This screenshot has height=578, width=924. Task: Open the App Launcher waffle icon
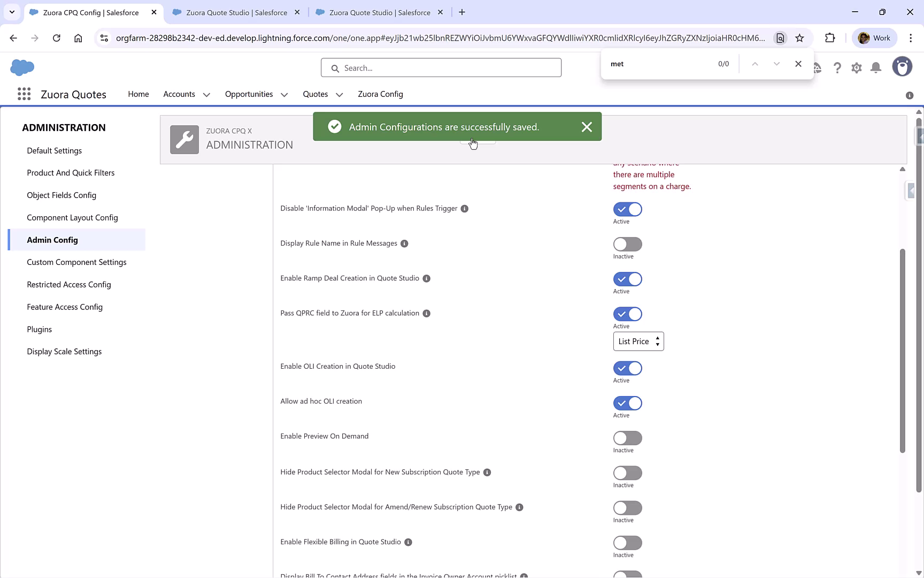click(x=24, y=94)
